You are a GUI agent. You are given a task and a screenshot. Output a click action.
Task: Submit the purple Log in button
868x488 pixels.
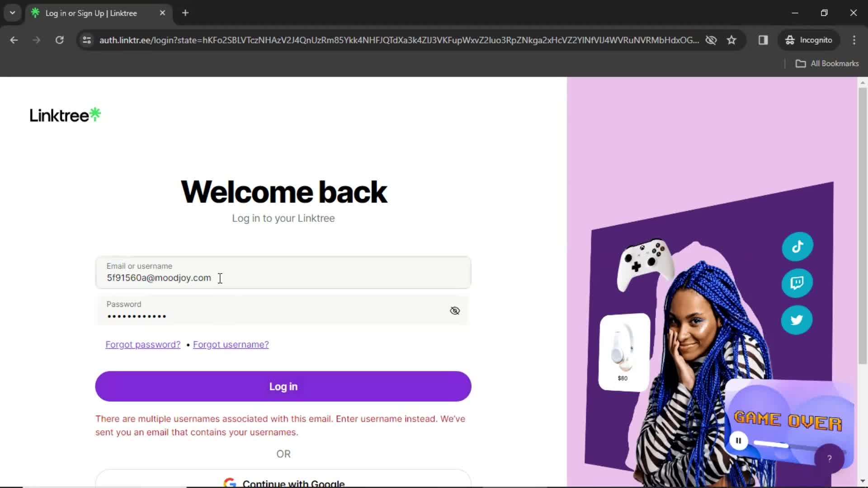click(283, 386)
